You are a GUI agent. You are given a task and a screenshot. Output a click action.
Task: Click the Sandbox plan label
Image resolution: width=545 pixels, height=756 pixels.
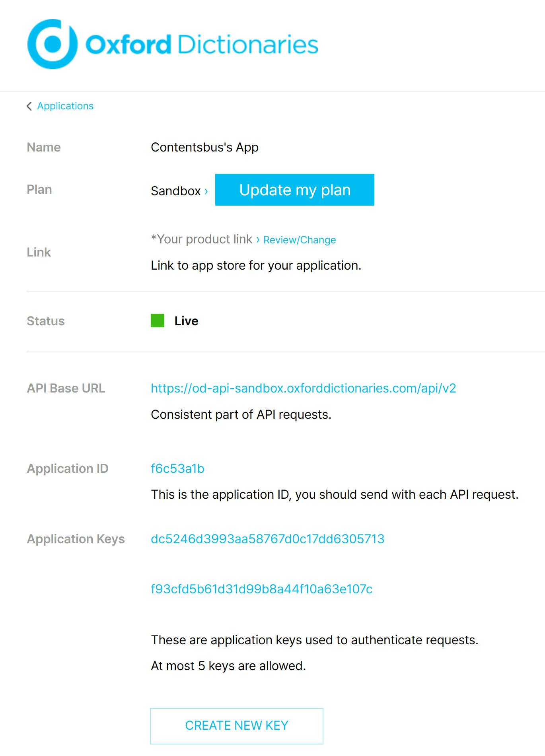tap(175, 191)
